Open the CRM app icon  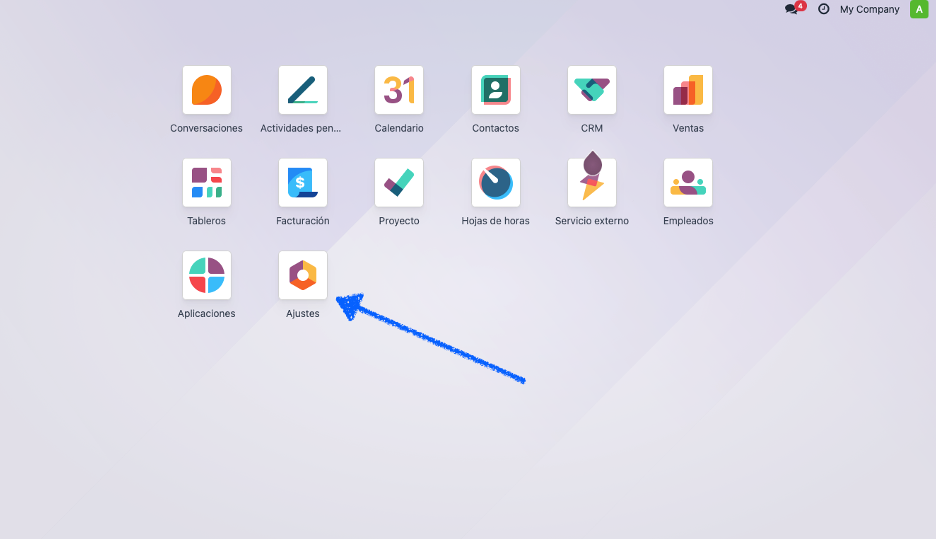[592, 90]
